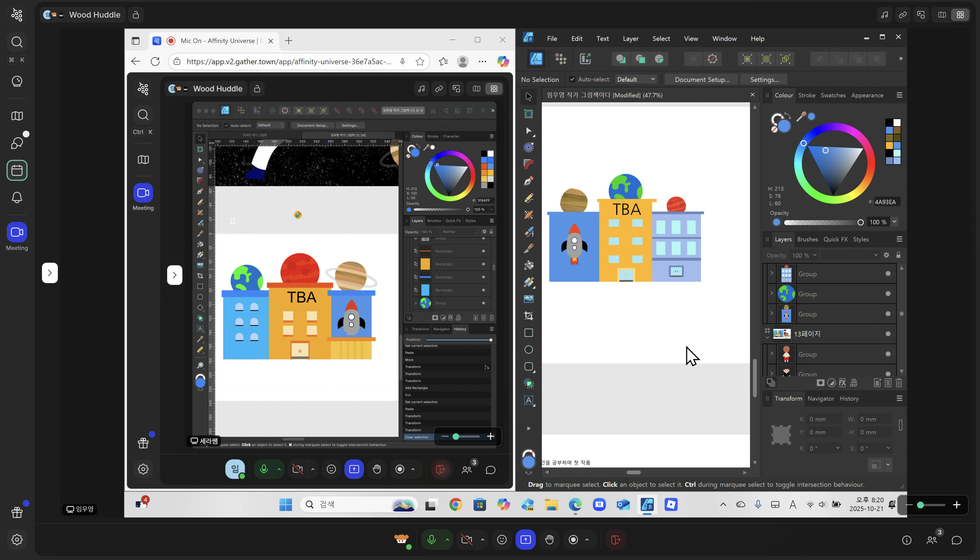Open the colour opacity percentage dropdown
This screenshot has width=980, height=560.
(895, 222)
